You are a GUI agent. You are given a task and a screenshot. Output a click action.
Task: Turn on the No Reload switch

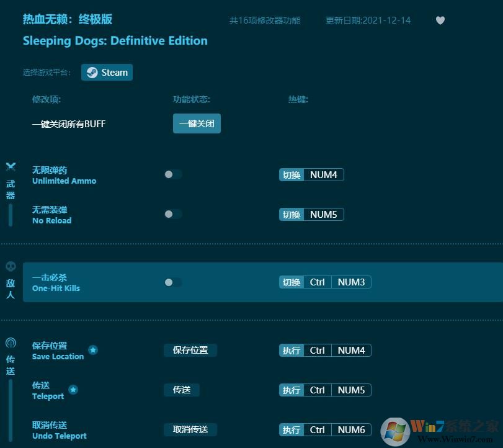pos(172,214)
